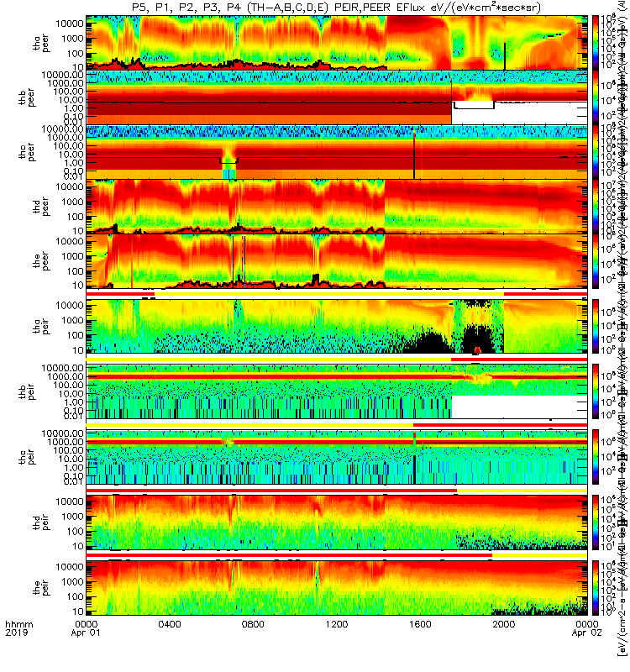Viewport: 630px width, 672px height.
Task: Click the status bar above thb peir panel
Action: pyautogui.click(x=337, y=360)
